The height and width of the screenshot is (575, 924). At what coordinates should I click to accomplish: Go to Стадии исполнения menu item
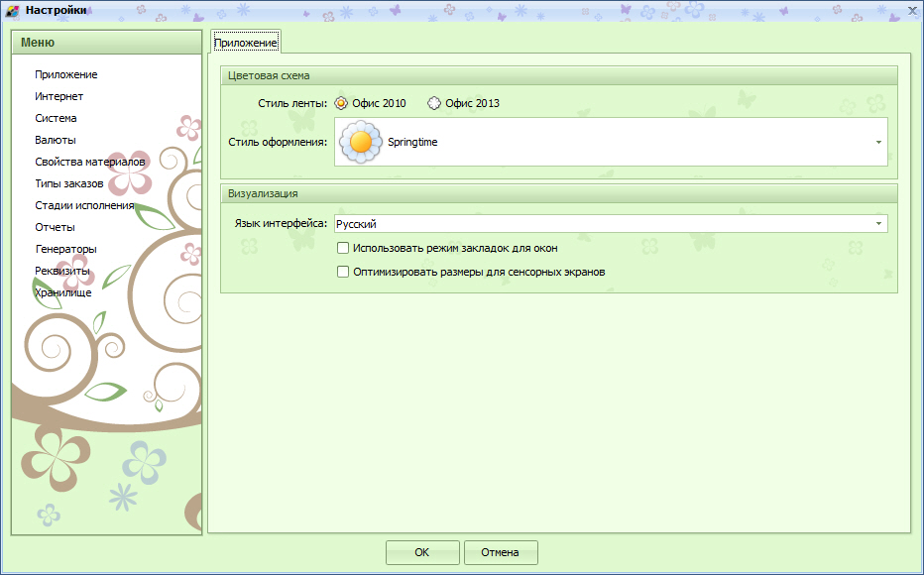pyautogui.click(x=84, y=205)
